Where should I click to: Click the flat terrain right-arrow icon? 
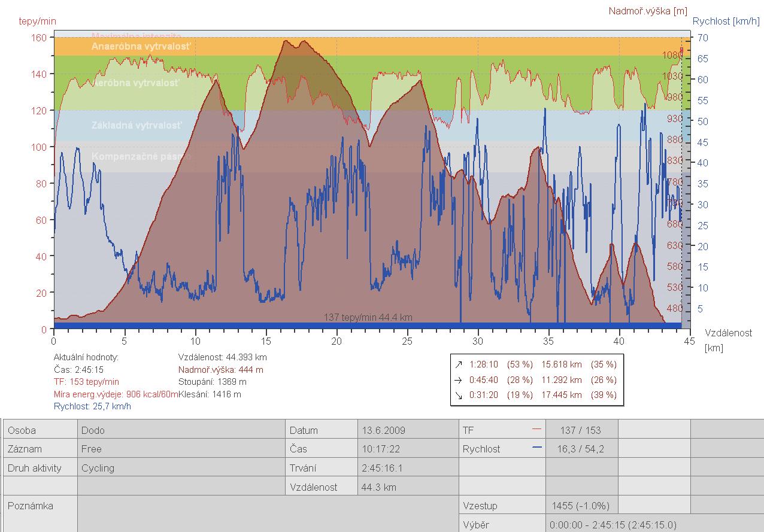[x=459, y=380]
